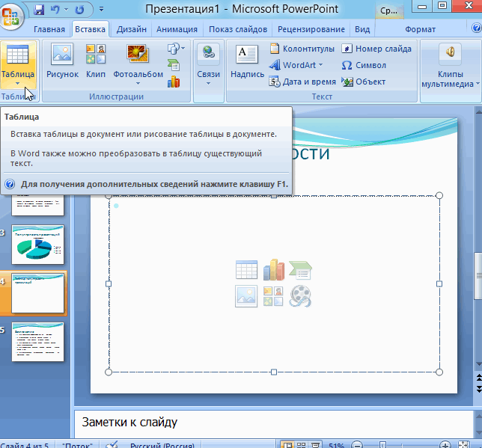Click the "Поток" theme name in status bar
The width and height of the screenshot is (482, 448).
(x=77, y=445)
